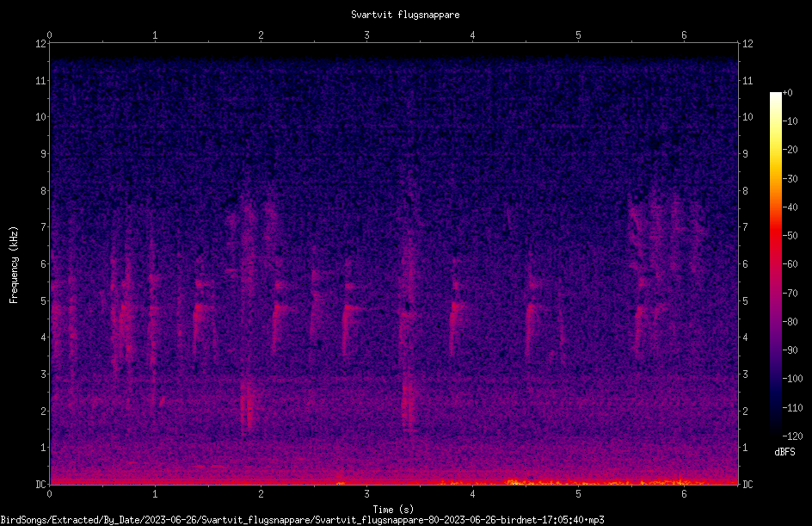Click the bottom time axis "0" tick label

49,494
